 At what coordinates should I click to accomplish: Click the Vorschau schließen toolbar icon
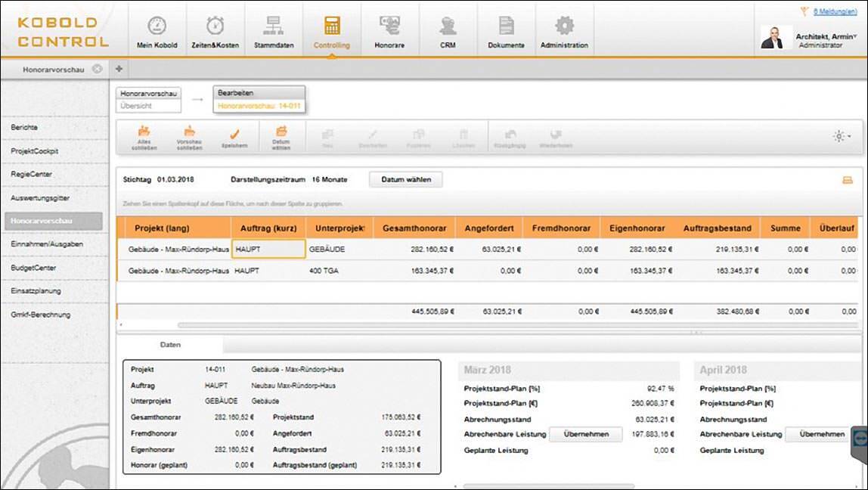189,138
